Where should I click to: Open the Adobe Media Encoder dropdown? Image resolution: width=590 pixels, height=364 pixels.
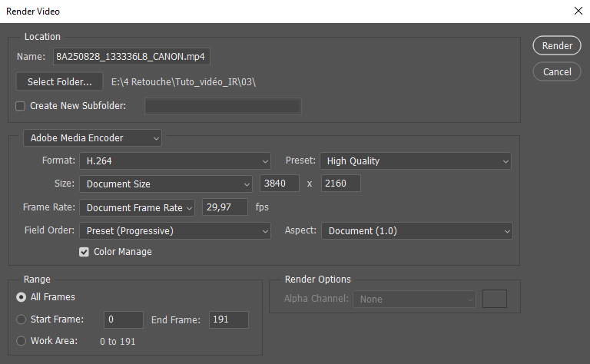92,138
